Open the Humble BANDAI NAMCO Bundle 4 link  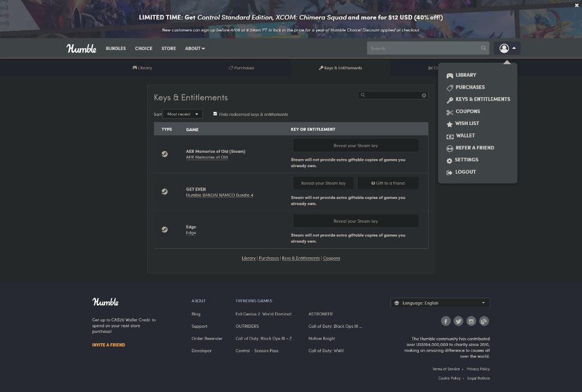(219, 195)
